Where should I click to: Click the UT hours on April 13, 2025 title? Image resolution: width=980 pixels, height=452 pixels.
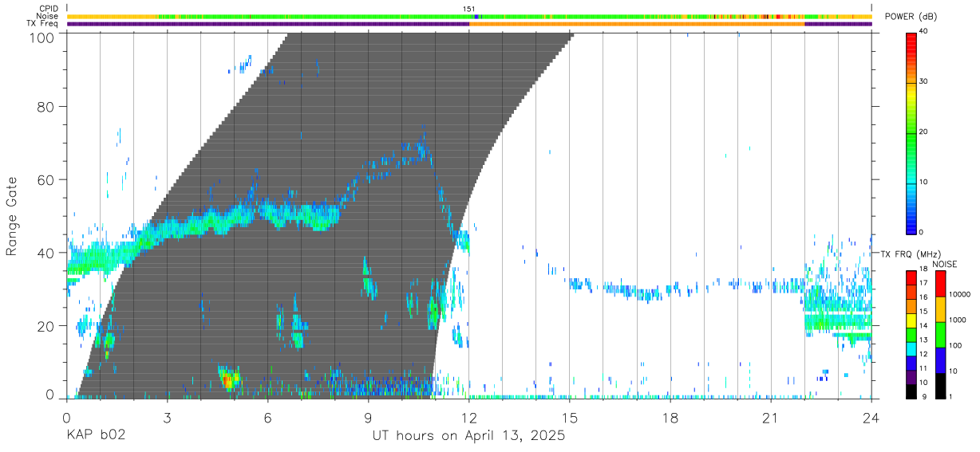pos(469,436)
